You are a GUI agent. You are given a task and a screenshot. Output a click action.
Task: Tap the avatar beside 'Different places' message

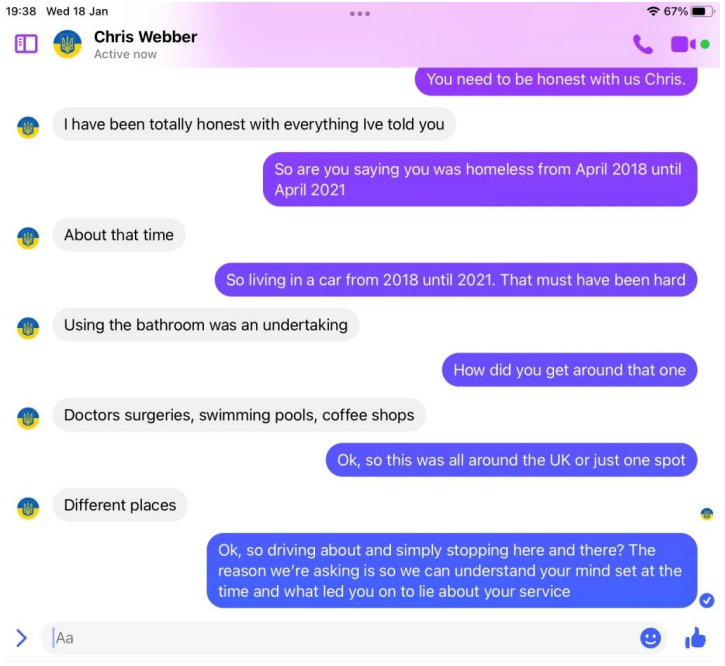tap(28, 508)
